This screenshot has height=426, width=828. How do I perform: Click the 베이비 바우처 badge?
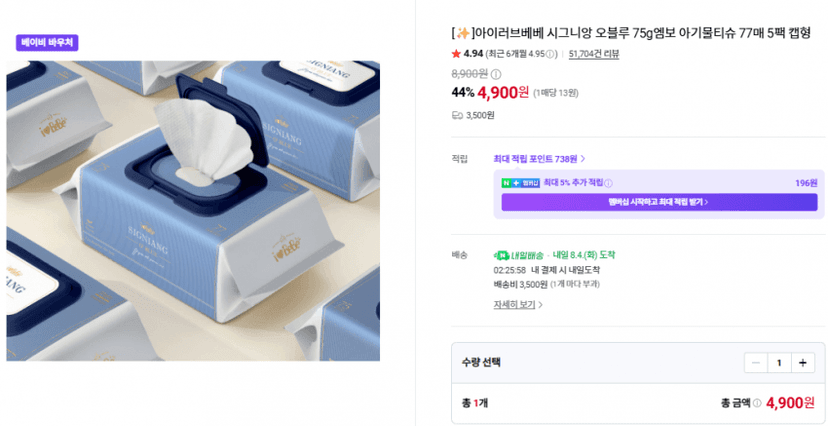click(47, 42)
